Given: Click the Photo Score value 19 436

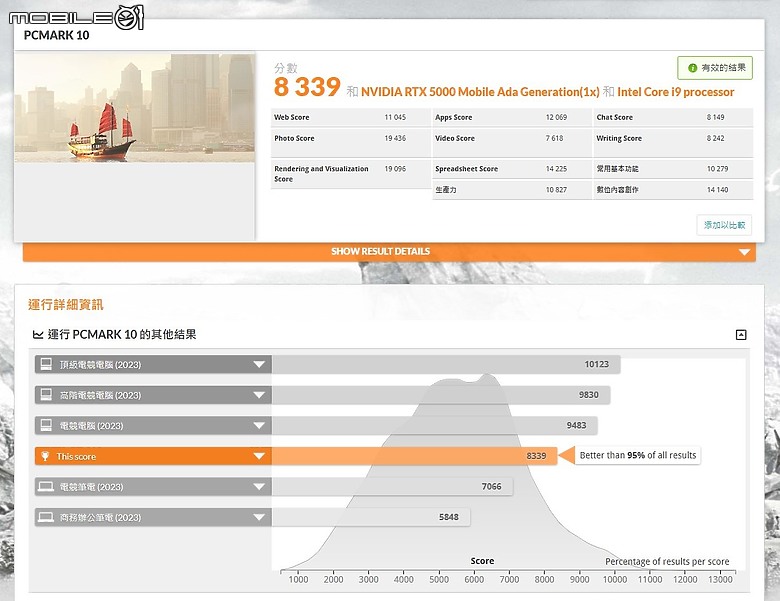Looking at the screenshot, I should pos(395,138).
